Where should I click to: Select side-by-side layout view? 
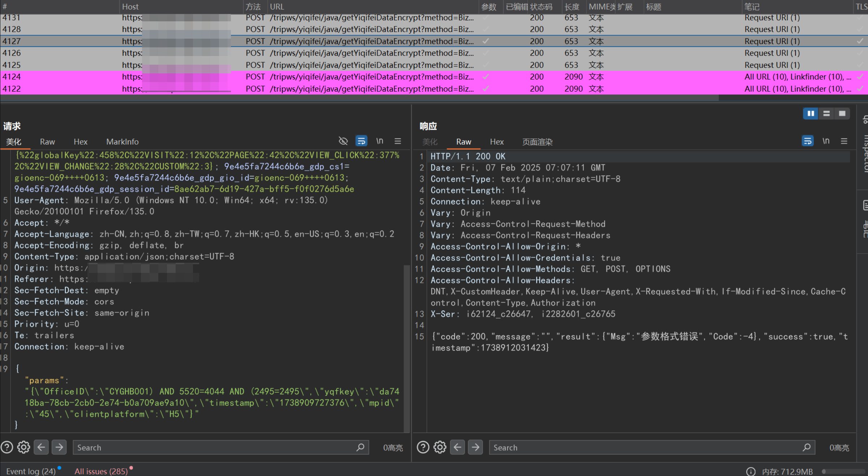click(x=811, y=113)
